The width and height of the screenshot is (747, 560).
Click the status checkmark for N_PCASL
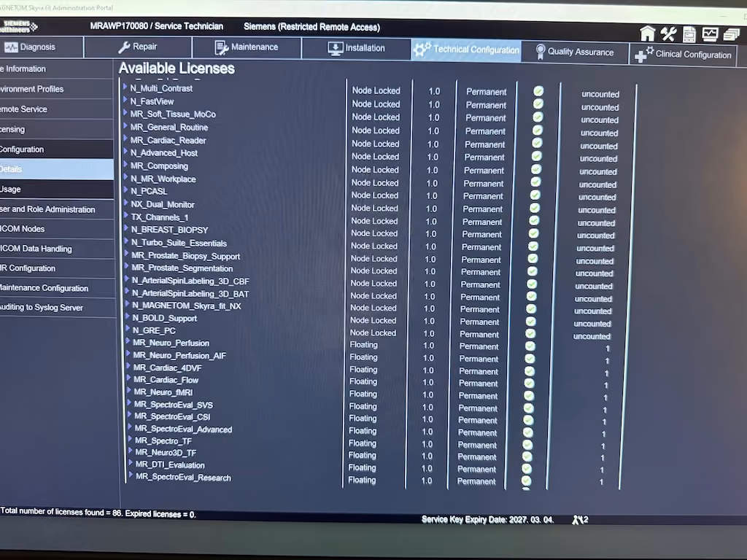(535, 195)
